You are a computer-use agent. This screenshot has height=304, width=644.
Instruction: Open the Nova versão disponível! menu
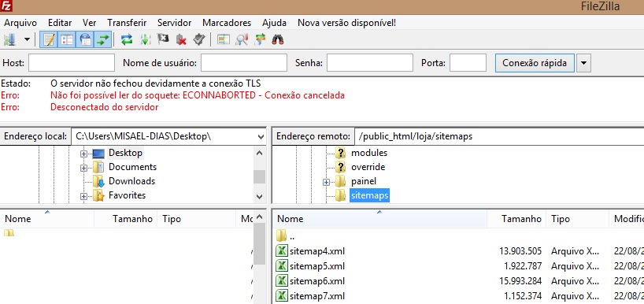(346, 23)
